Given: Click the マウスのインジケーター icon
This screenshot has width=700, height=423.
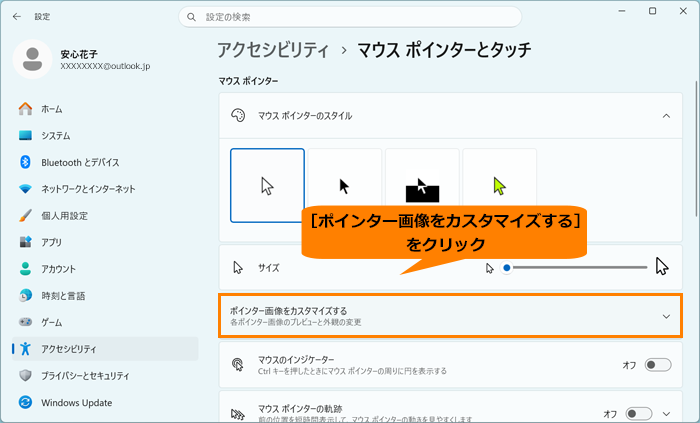Looking at the screenshot, I should click(x=238, y=365).
